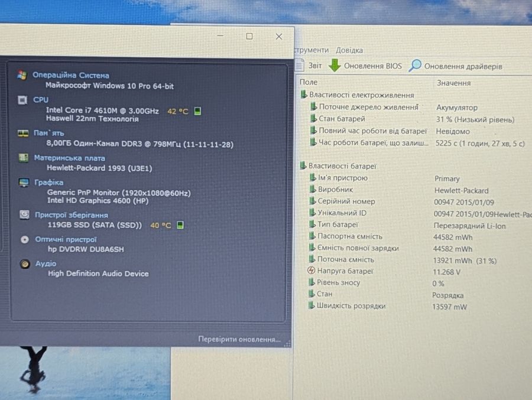The image size is (532, 400).
Task: Click the green arrow BIOS update icon
Action: tap(335, 65)
